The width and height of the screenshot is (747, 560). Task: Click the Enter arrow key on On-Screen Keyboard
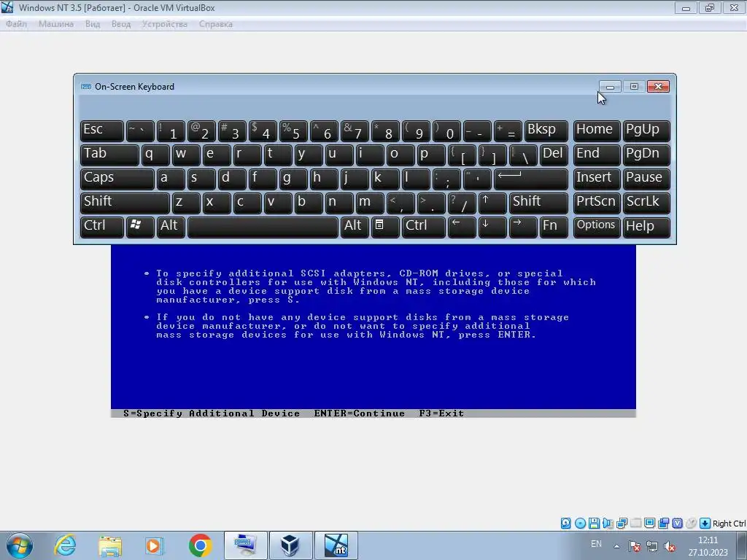click(x=531, y=179)
